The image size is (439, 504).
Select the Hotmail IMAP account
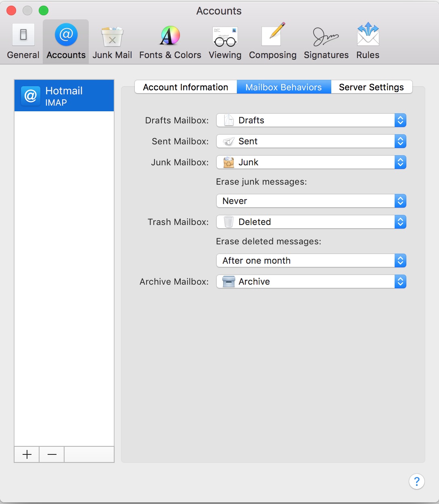click(64, 96)
